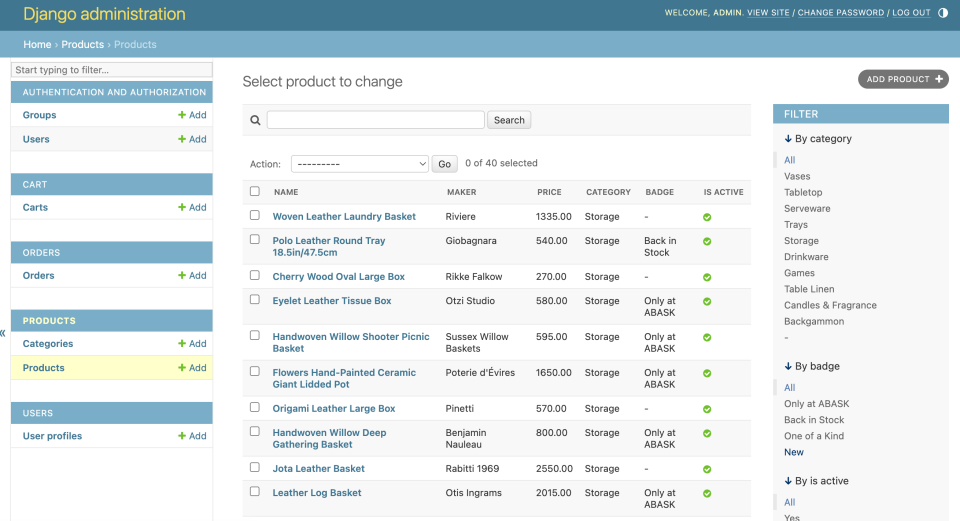
Task: Open the Cherry Wood Oval Large Box link
Action: (x=338, y=276)
